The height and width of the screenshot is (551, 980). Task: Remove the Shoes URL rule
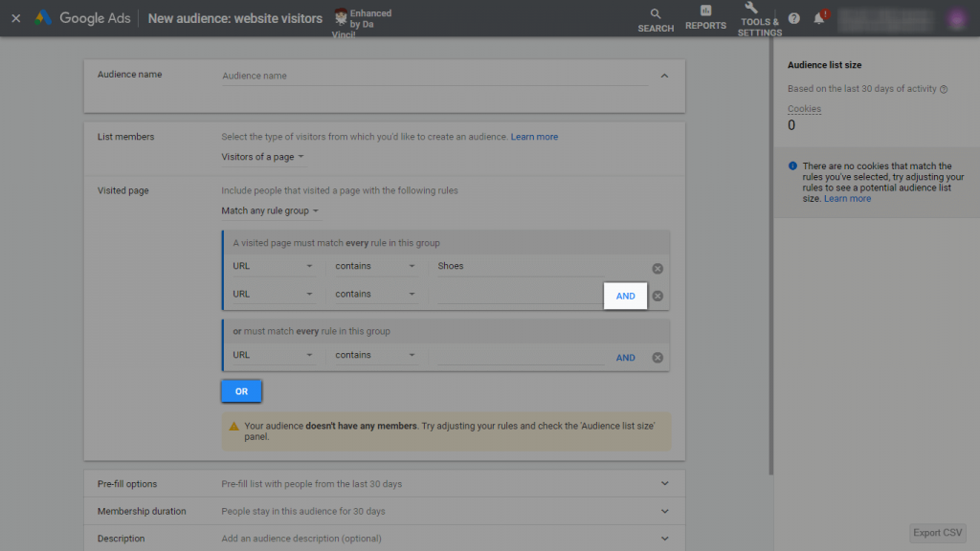(657, 268)
